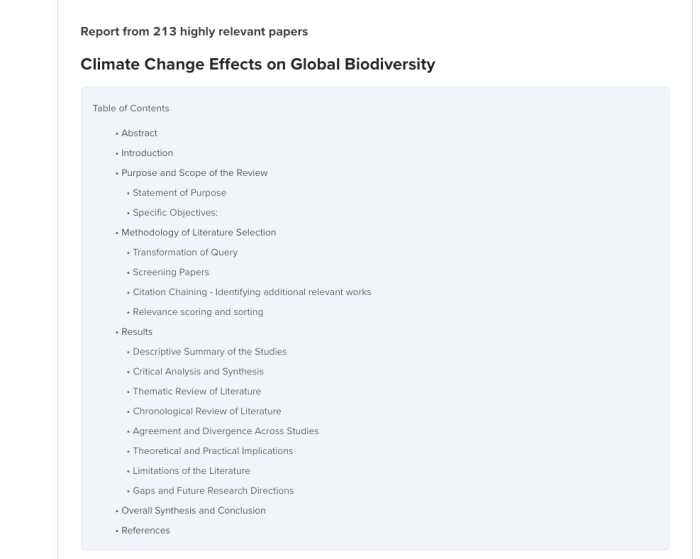Jump to the Introduction section
Screen dimensions: 700x559
pos(147,153)
